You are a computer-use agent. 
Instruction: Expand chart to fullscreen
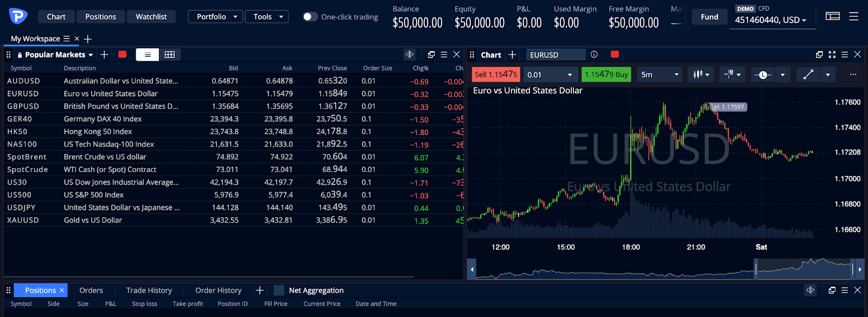[x=832, y=54]
